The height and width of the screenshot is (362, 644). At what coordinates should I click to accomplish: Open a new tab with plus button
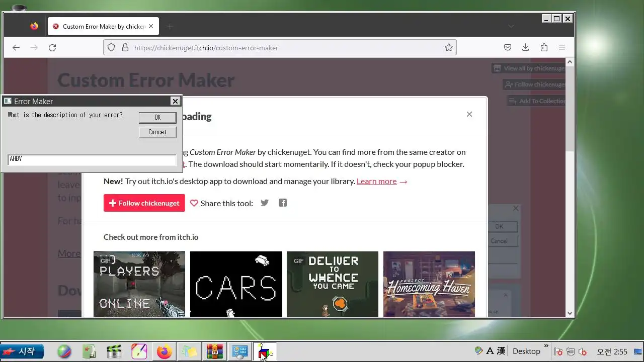(x=170, y=26)
